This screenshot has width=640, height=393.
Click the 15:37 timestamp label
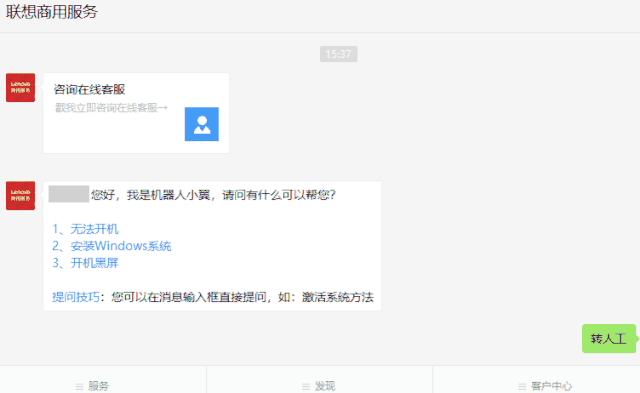(x=338, y=54)
